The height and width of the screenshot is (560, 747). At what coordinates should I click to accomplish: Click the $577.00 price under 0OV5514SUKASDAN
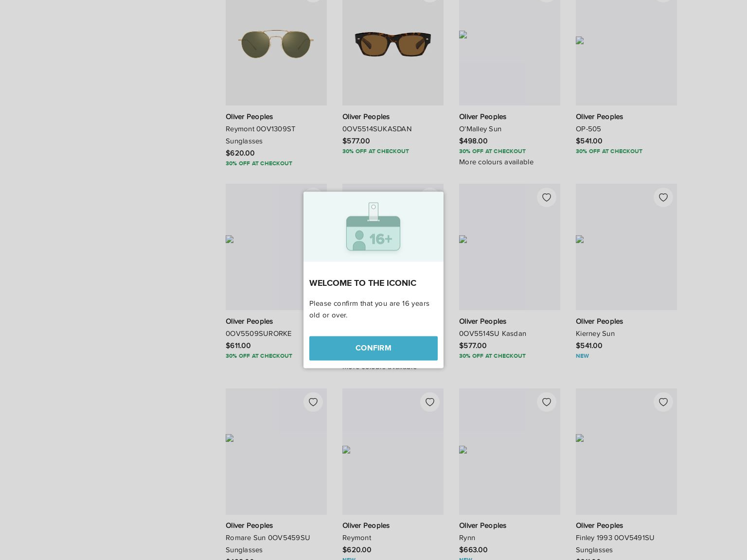tap(356, 141)
